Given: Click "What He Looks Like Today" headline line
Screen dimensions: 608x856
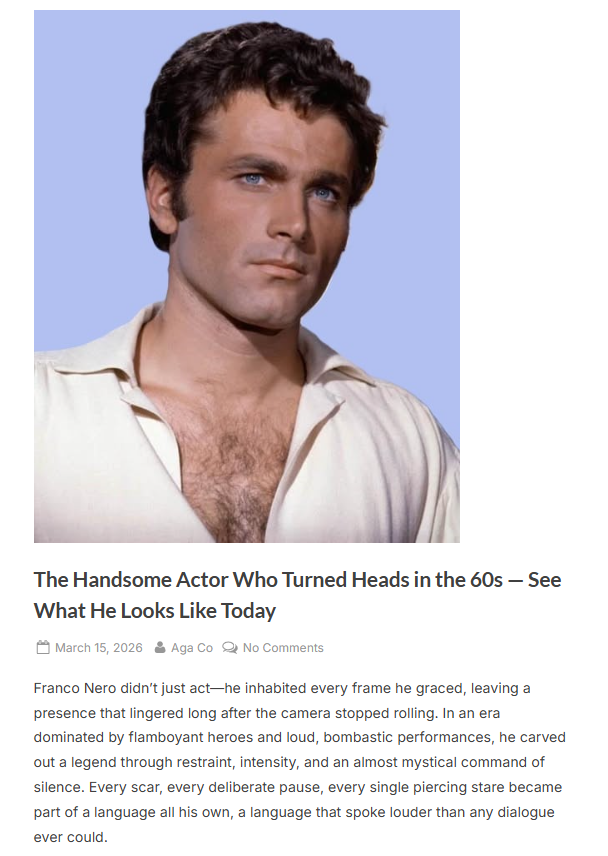Looking at the screenshot, I should tap(154, 610).
